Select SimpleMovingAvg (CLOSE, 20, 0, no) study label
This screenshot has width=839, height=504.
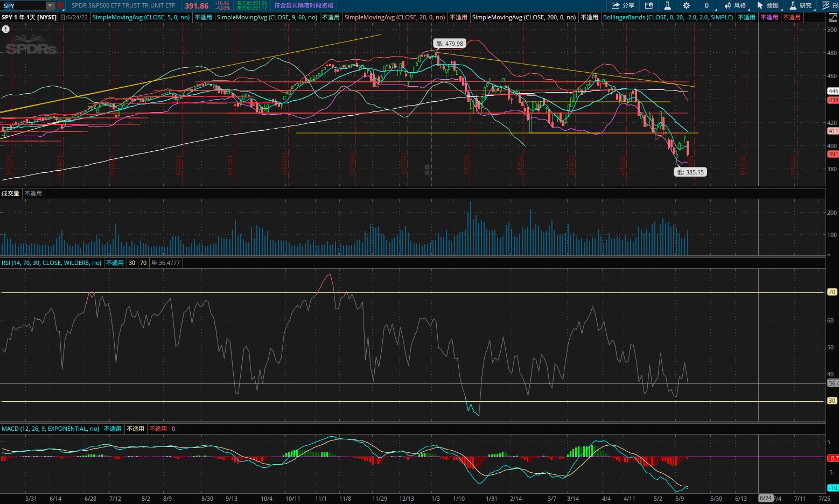(395, 17)
